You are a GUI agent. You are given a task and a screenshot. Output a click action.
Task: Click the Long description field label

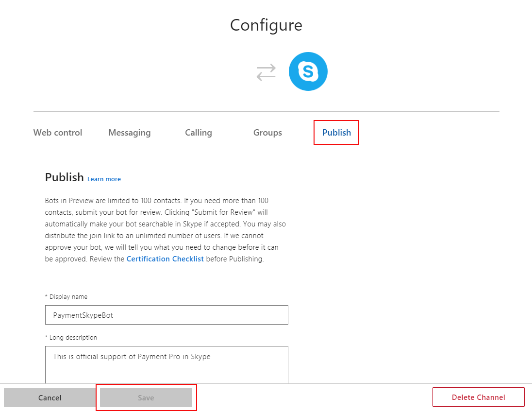(x=71, y=337)
